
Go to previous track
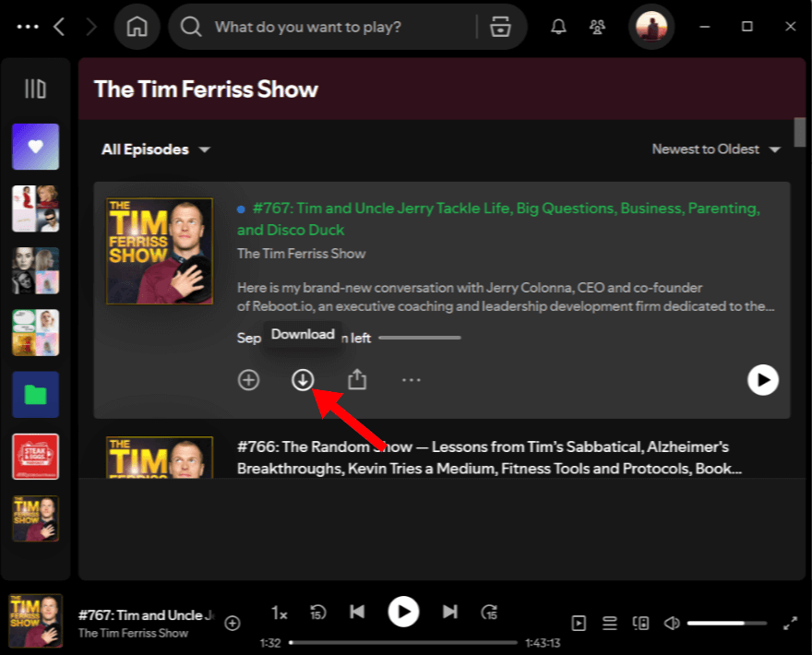(x=357, y=612)
